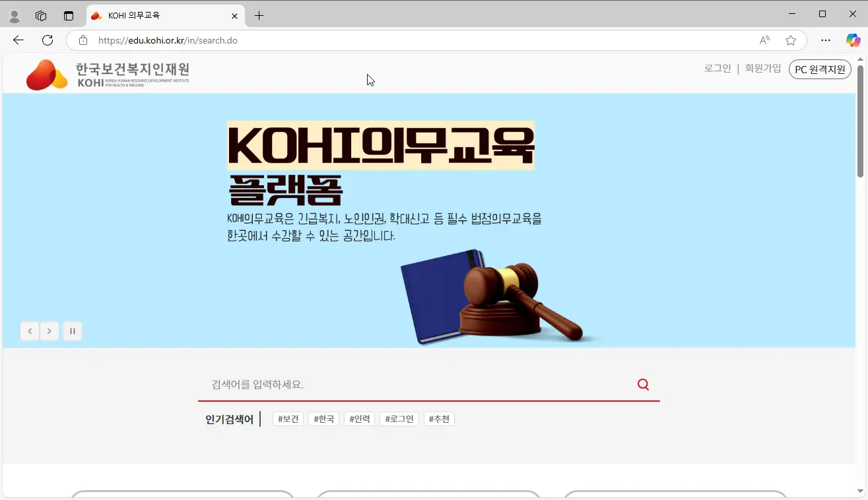
Task: Select the #인력 popular keyword
Action: (x=359, y=419)
